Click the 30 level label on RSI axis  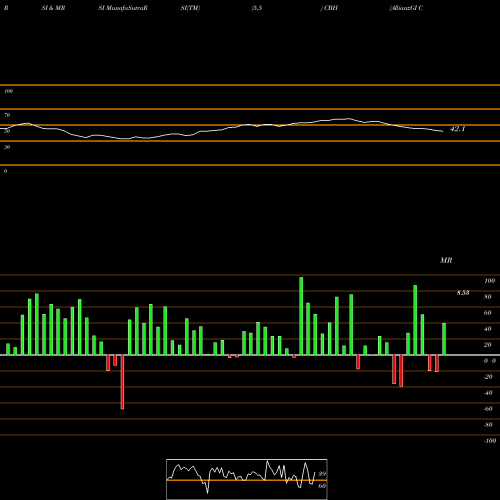[7, 147]
